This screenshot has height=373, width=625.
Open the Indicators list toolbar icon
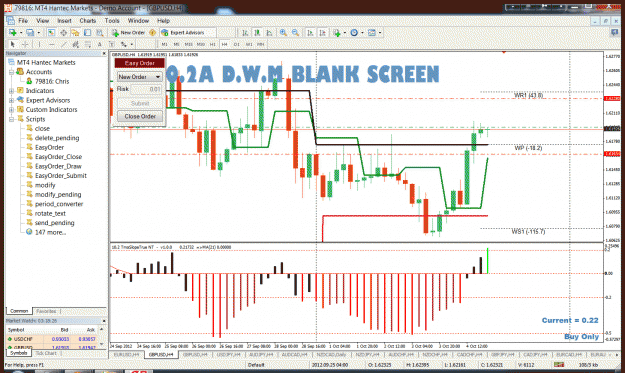[x=337, y=33]
